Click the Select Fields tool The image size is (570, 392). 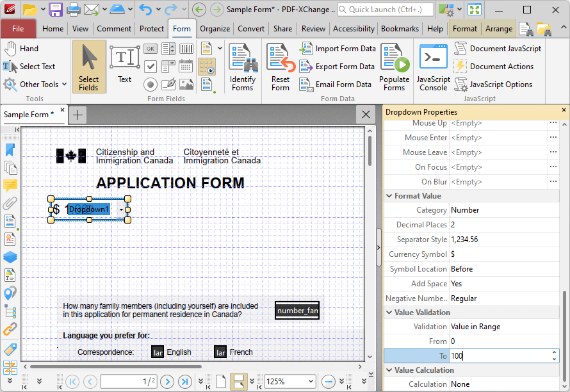(x=88, y=67)
